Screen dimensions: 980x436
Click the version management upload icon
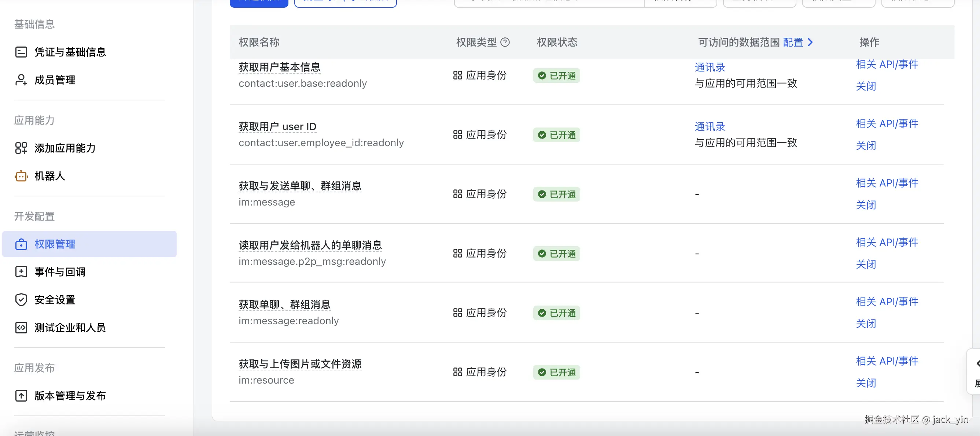pyautogui.click(x=21, y=396)
